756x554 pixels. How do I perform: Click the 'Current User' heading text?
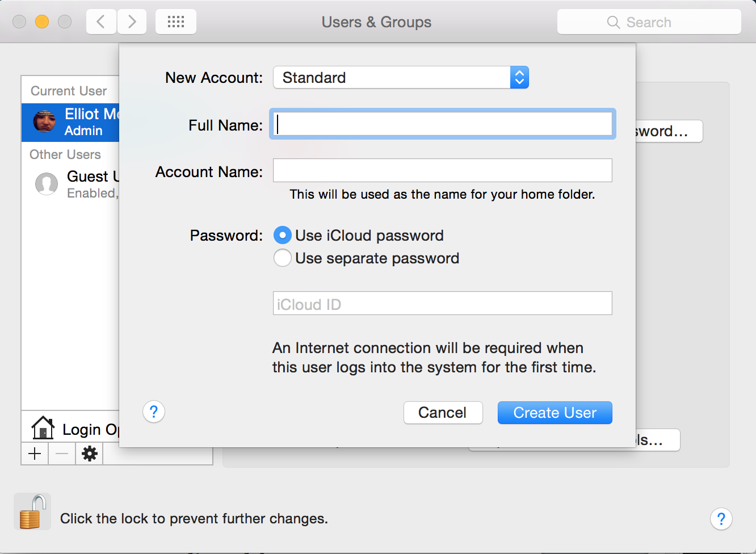(69, 91)
